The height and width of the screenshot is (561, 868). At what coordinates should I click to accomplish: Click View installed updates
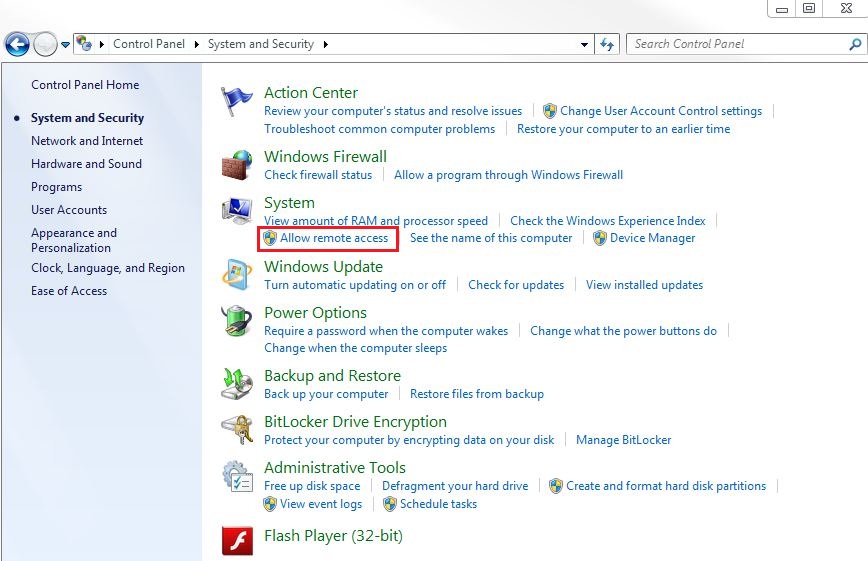645,285
